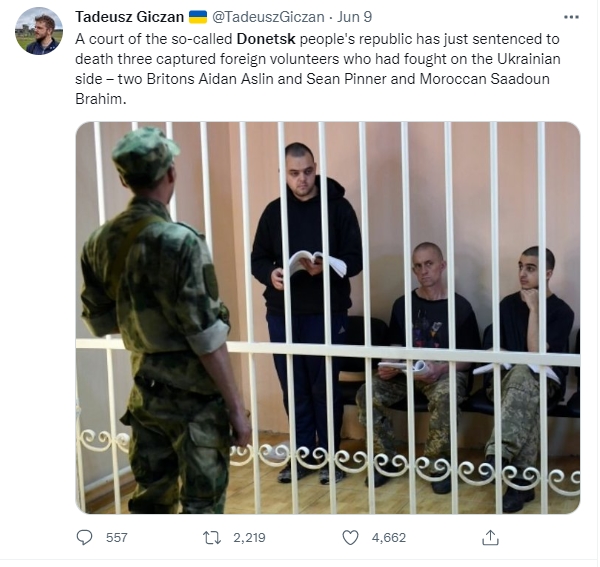Open Tadeusz Giczan's profile avatar
This screenshot has height=567, width=600.
pyautogui.click(x=39, y=31)
